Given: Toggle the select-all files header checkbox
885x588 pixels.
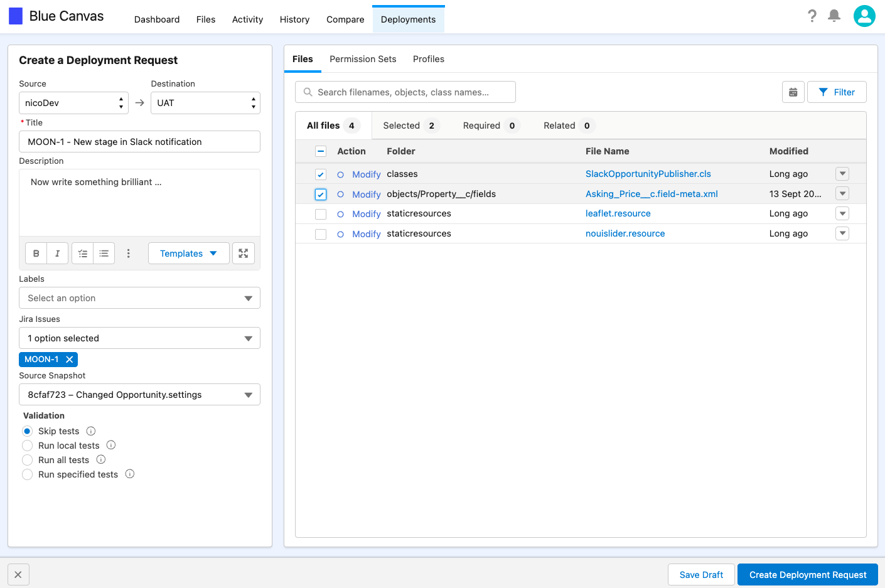Looking at the screenshot, I should click(x=321, y=151).
